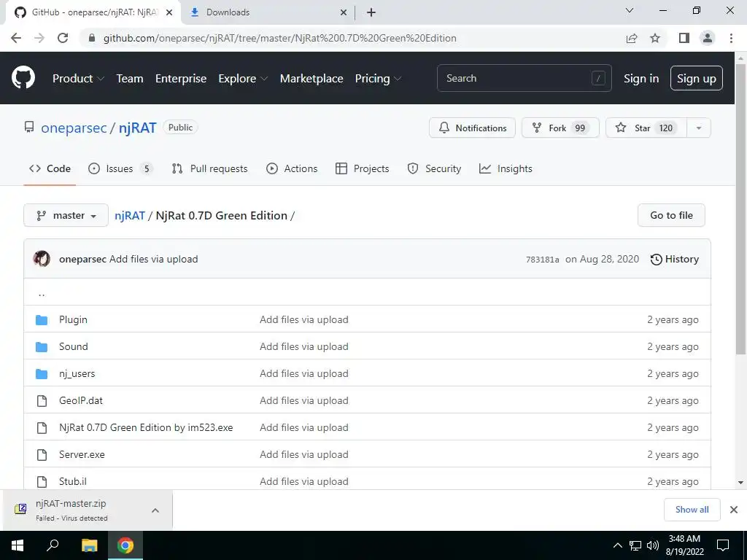The height and width of the screenshot is (560, 747).
Task: Click the njRAT-master.zip download file icon
Action: tap(20, 510)
